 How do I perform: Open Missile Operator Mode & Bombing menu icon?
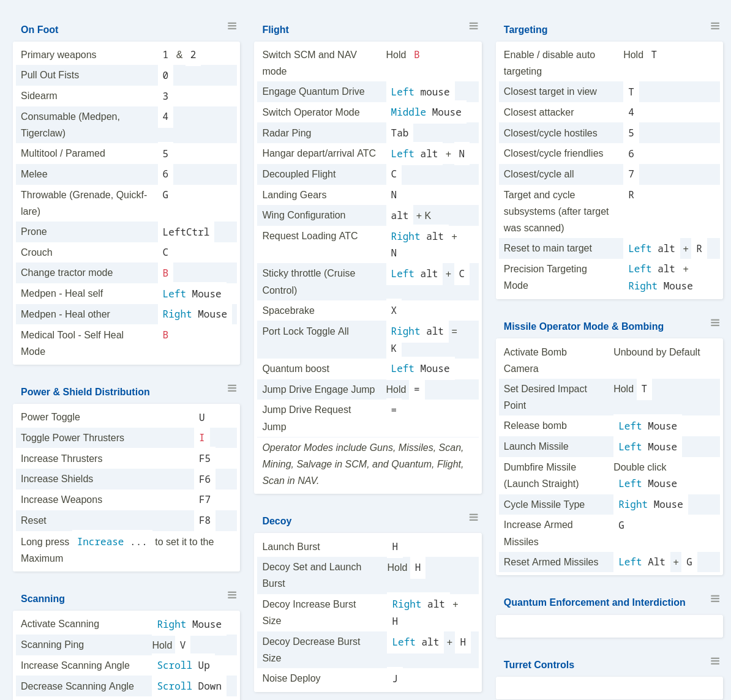point(714,322)
